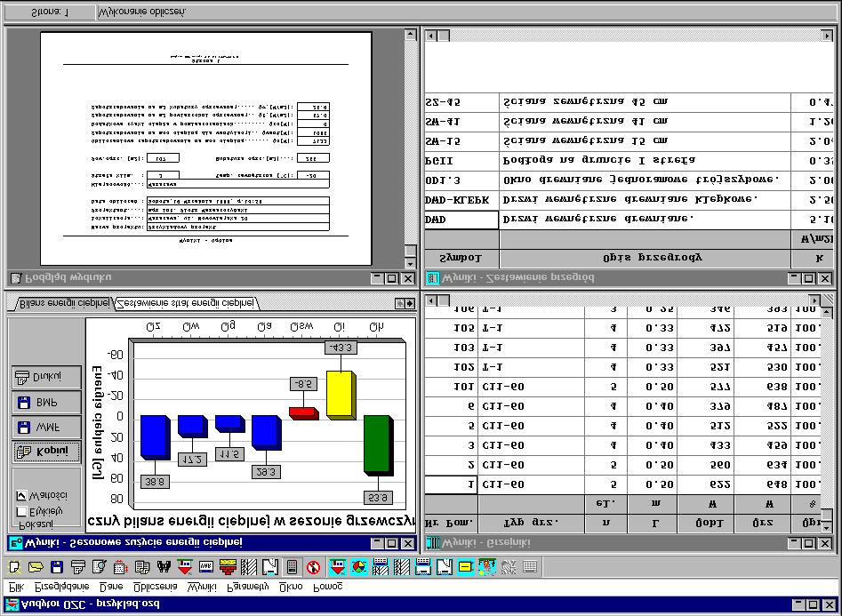Click the small labeled-box toolbar icon
842x616 pixels.
pos(206,566)
